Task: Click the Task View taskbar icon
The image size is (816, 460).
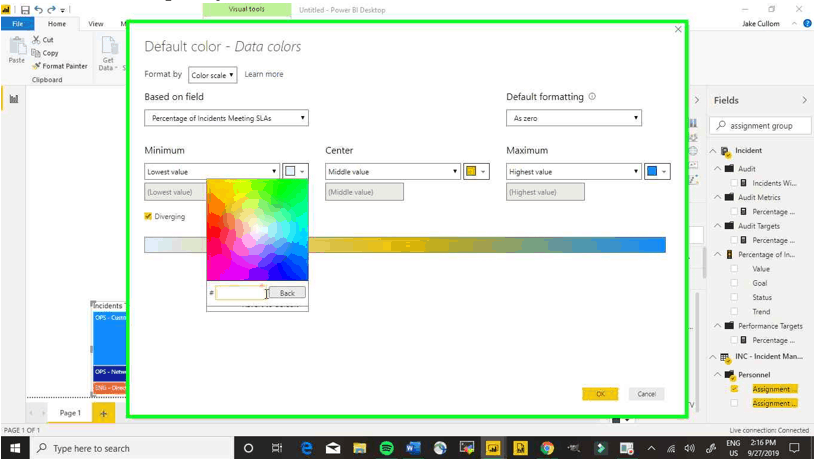Action: click(276, 448)
